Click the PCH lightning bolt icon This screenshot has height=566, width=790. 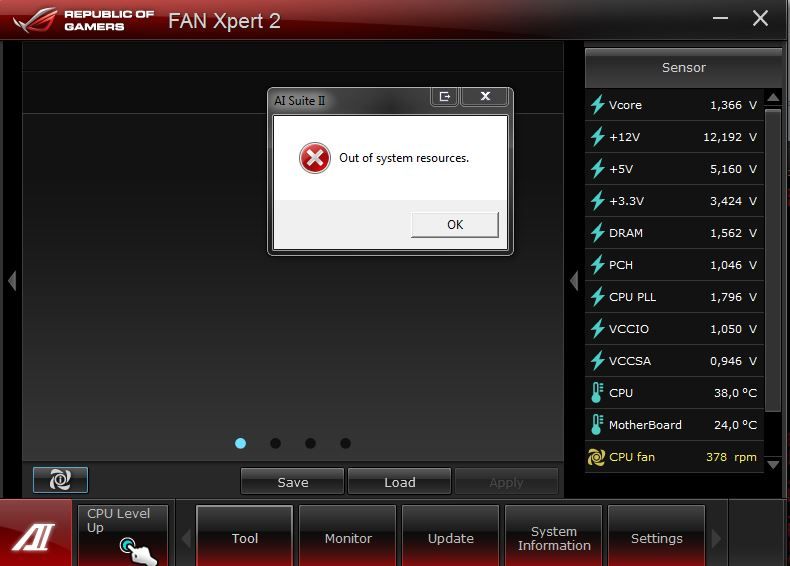pyautogui.click(x=598, y=265)
